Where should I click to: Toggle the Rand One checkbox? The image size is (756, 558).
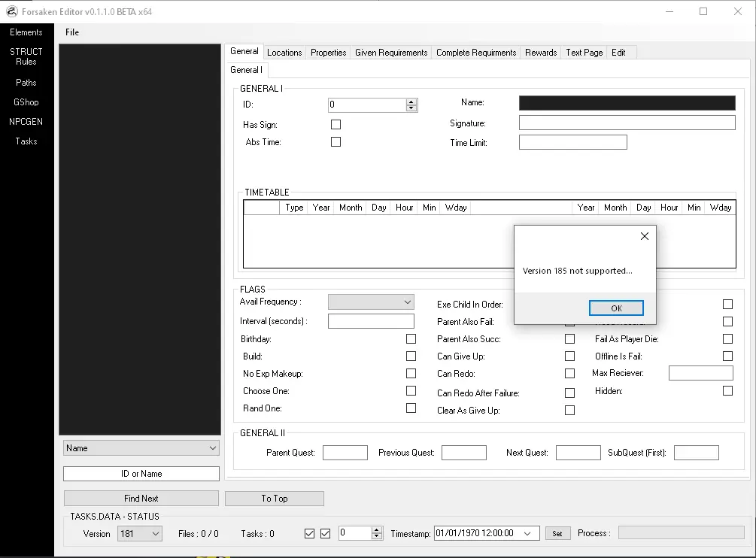pos(411,408)
